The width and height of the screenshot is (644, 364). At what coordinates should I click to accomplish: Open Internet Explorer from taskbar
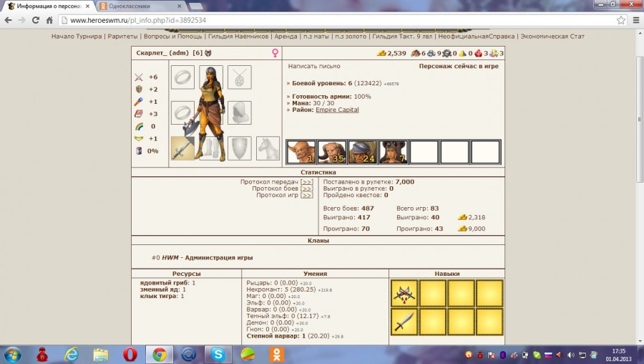[72, 354]
